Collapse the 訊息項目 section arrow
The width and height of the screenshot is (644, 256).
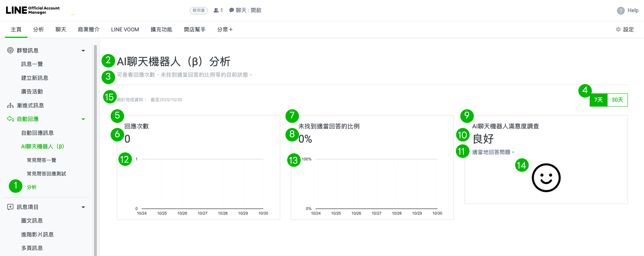click(83, 207)
